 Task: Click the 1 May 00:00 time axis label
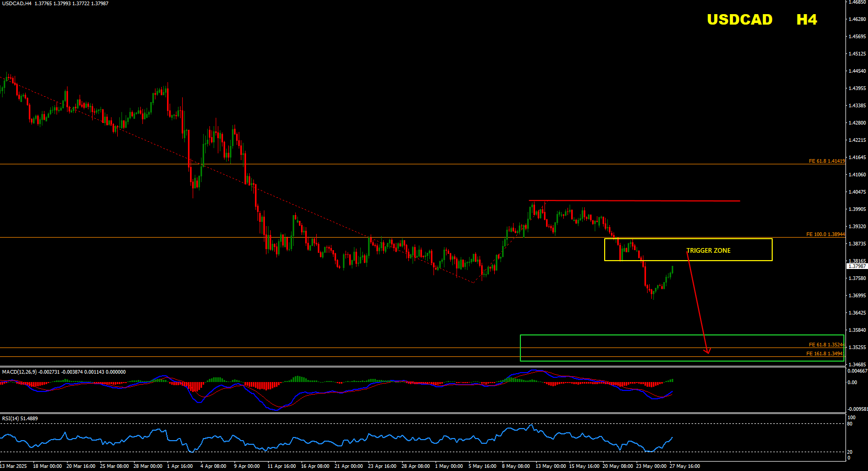point(449,466)
